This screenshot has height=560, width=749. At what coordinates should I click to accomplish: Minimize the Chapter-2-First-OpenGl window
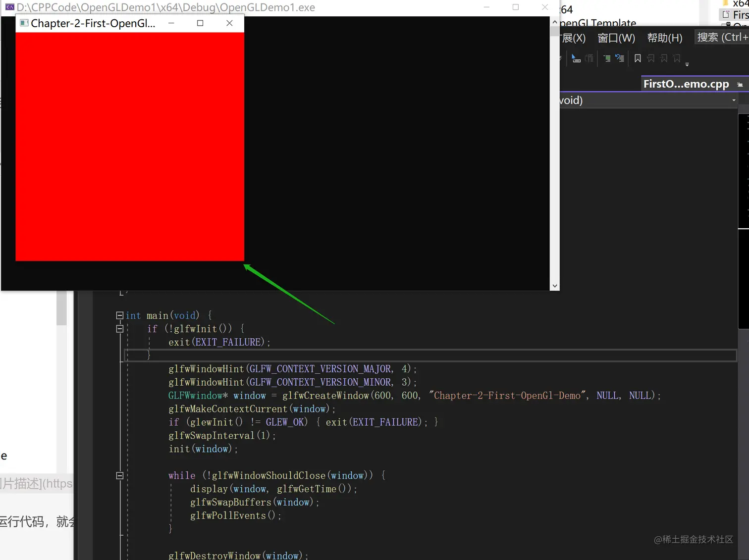pyautogui.click(x=171, y=23)
